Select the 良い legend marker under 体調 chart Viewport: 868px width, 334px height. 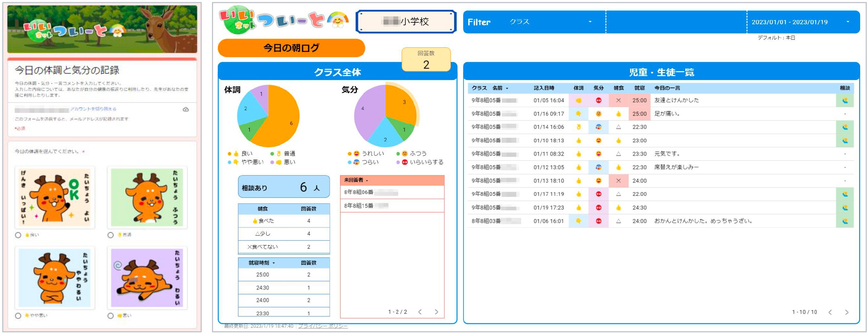click(229, 154)
